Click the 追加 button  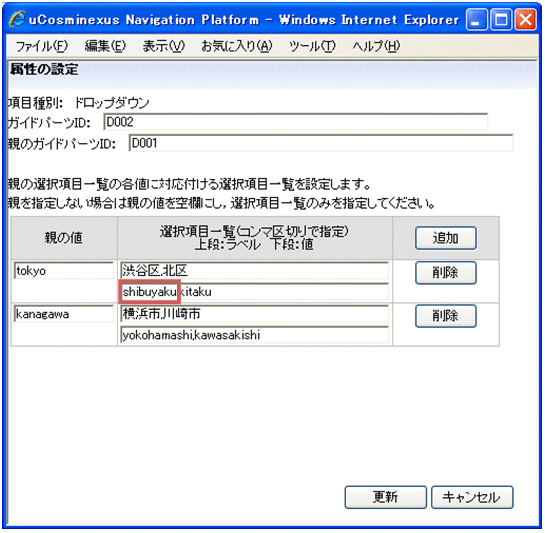[x=446, y=238]
